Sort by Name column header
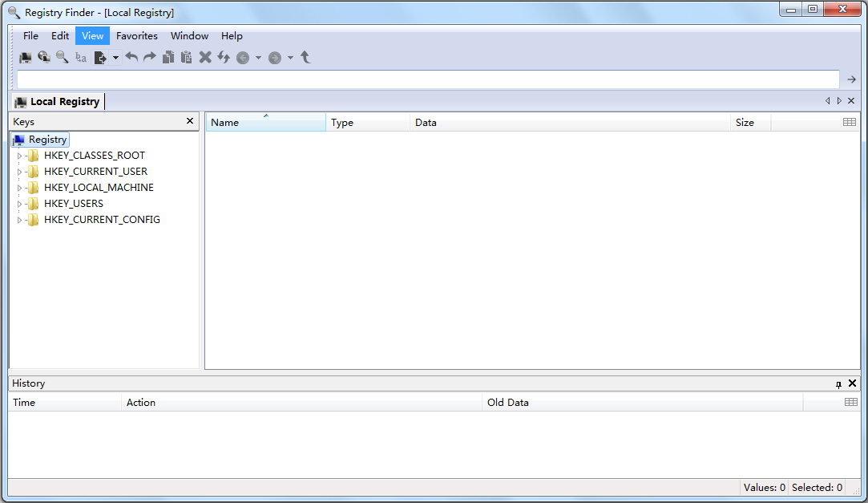 [266, 123]
